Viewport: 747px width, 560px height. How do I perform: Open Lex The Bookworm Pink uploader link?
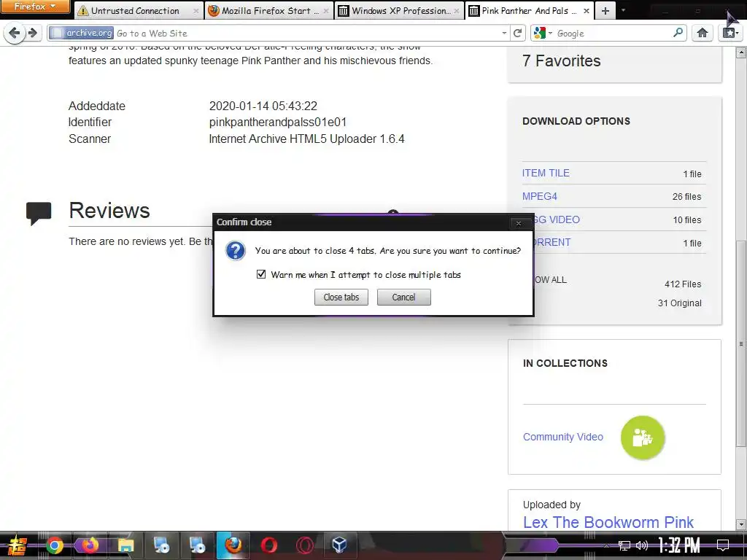click(x=608, y=522)
